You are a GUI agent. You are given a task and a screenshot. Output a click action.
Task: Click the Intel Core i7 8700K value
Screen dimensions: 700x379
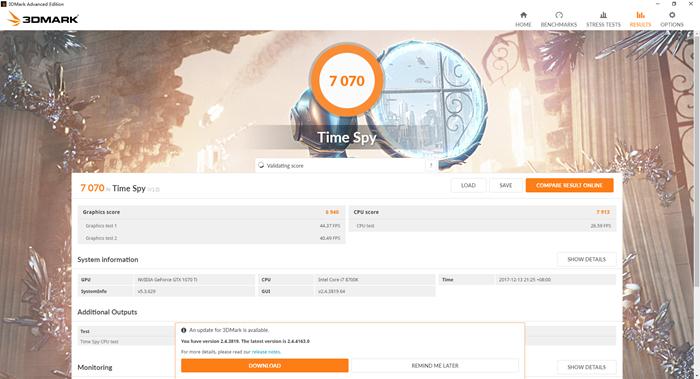tap(338, 279)
